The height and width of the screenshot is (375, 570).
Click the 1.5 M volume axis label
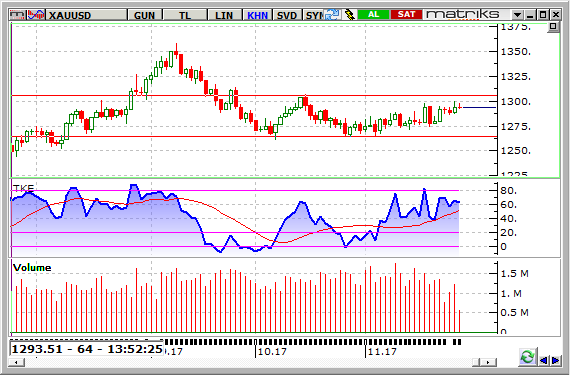pos(514,274)
